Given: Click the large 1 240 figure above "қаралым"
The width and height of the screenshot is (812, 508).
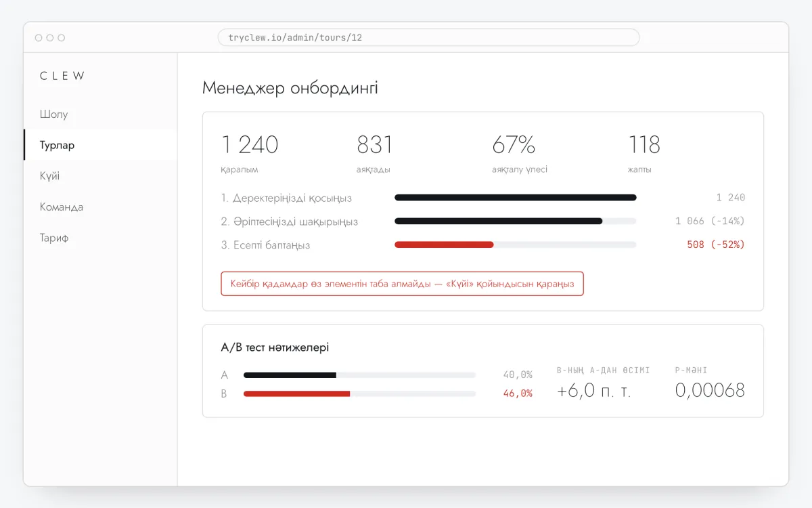Looking at the screenshot, I should coord(250,144).
